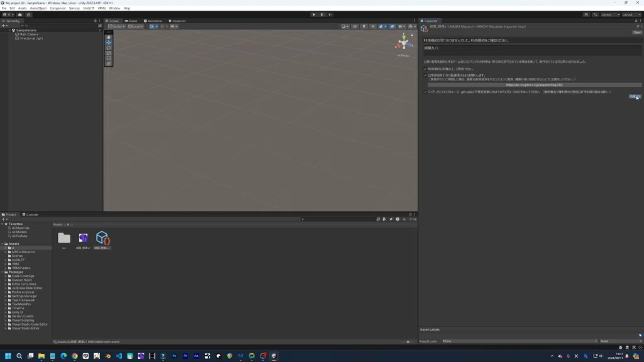Click the scene orientation gizmo
The width and height of the screenshot is (644, 362).
(x=404, y=42)
